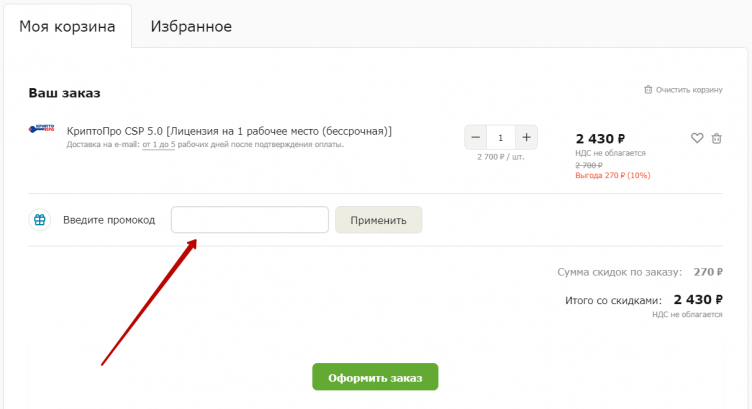Click the 'Итого со скидками' total label
Viewport: 752px width, 409px height.
[x=613, y=301]
